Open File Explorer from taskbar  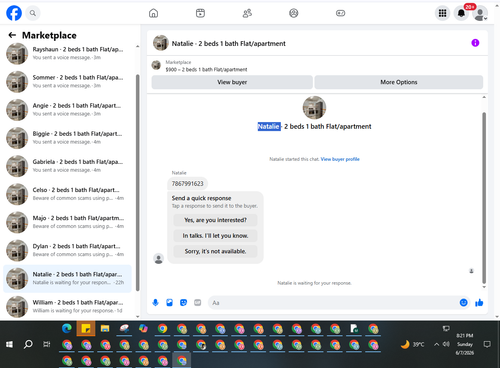pos(105,329)
